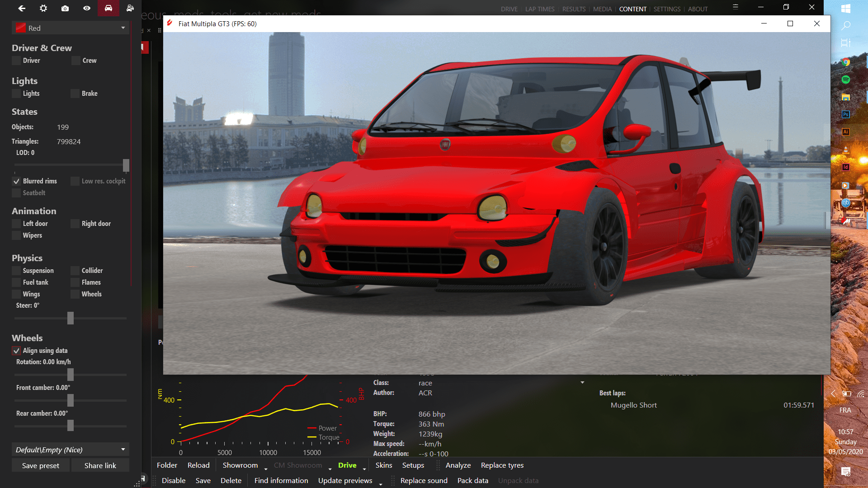Check the battery status icon
This screenshot has width=868, height=488.
pyautogui.click(x=846, y=394)
